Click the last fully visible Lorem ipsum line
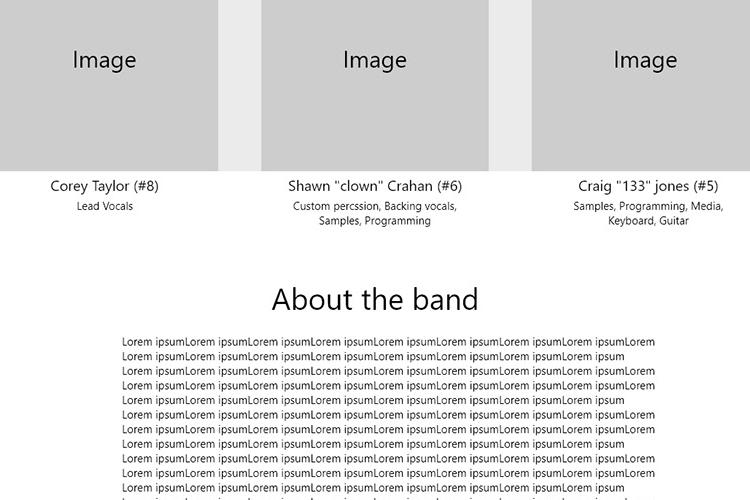Viewport: 750px width, 500px height. point(373,488)
